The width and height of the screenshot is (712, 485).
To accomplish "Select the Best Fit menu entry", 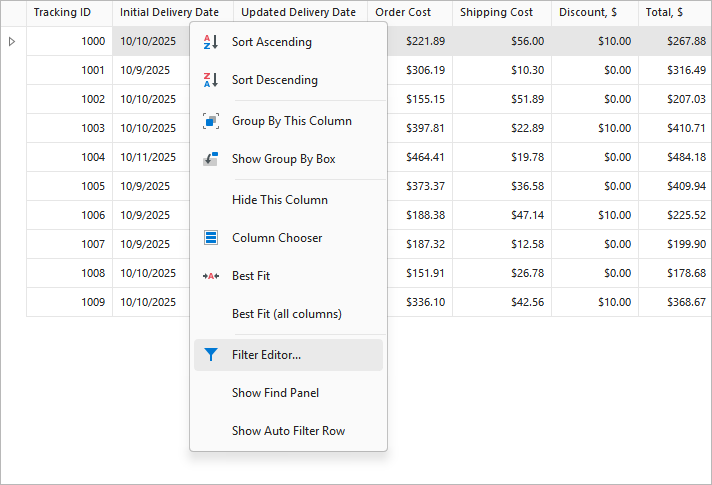I will click(x=288, y=276).
